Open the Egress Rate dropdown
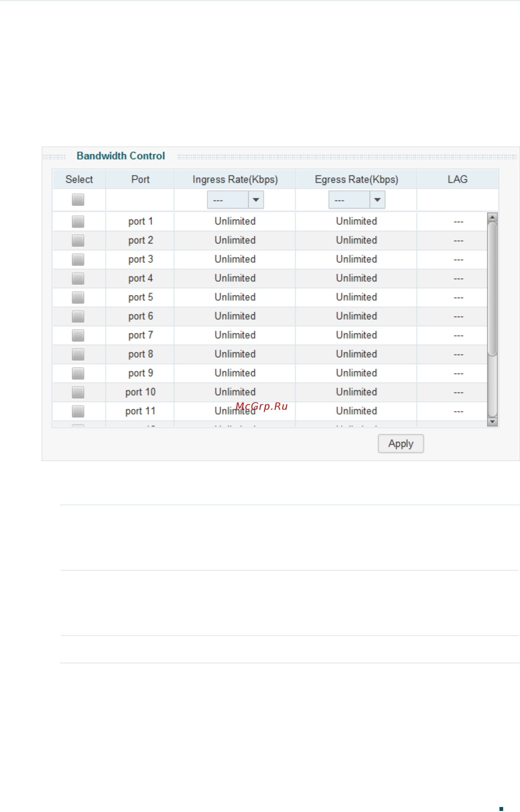The height and width of the screenshot is (812, 520). point(357,200)
